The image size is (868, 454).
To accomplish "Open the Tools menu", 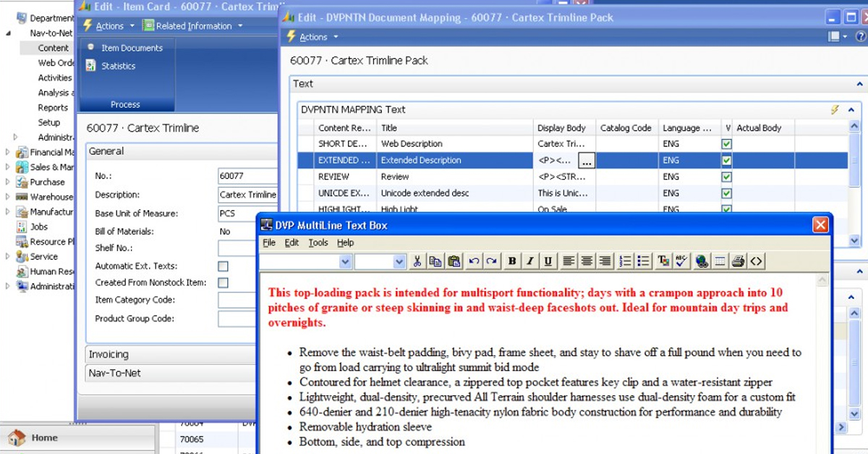I will tap(318, 243).
